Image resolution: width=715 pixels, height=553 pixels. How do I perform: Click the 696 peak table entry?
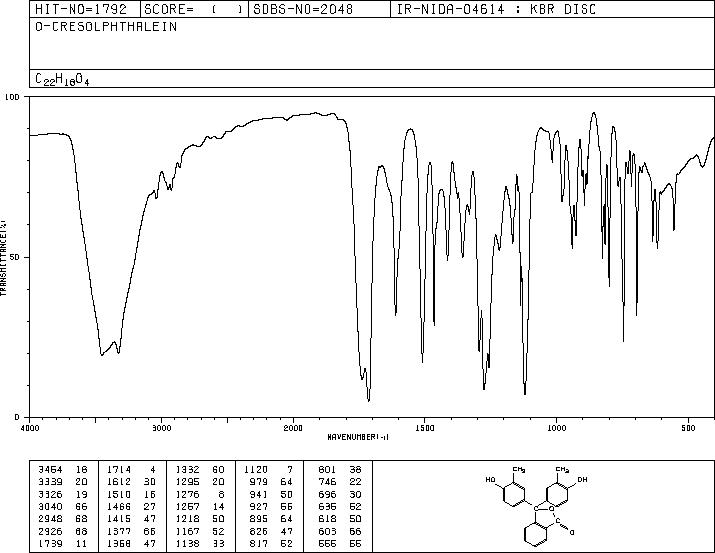click(327, 494)
